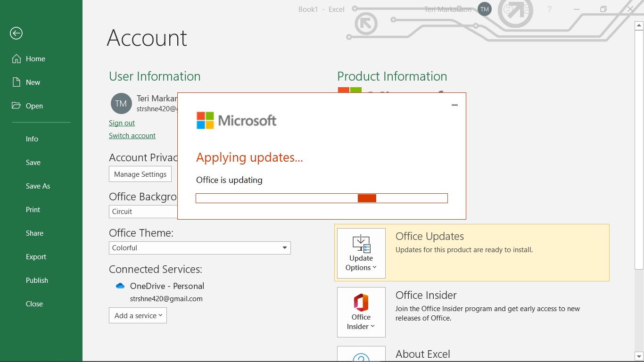
Task: Click the TM avatar in title bar
Action: click(485, 9)
